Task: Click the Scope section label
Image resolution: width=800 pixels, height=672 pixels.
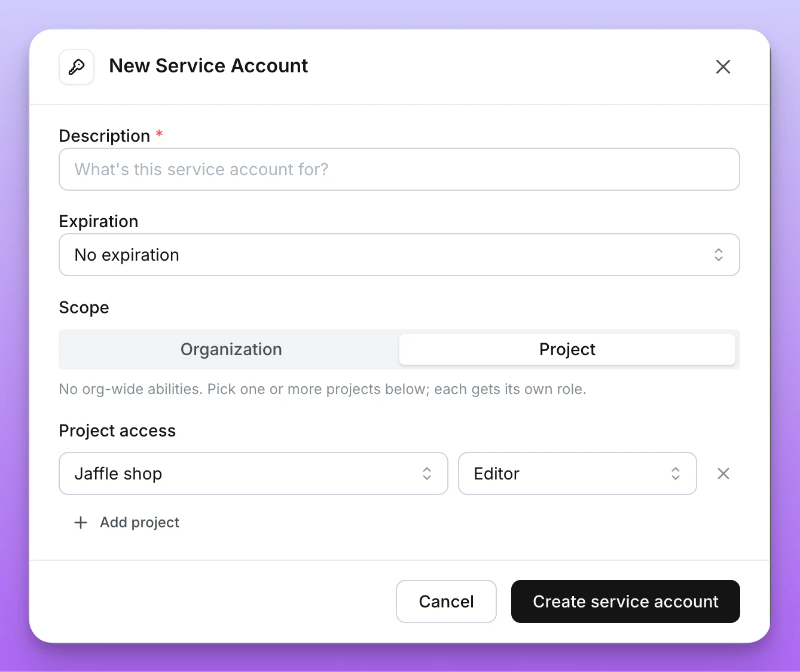Action: click(x=84, y=307)
